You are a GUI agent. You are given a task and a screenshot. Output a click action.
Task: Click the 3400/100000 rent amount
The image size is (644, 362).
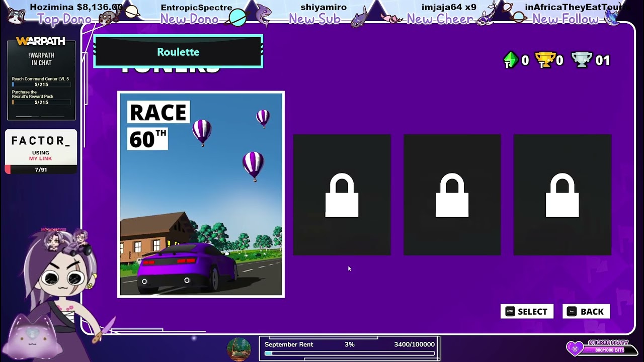414,344
